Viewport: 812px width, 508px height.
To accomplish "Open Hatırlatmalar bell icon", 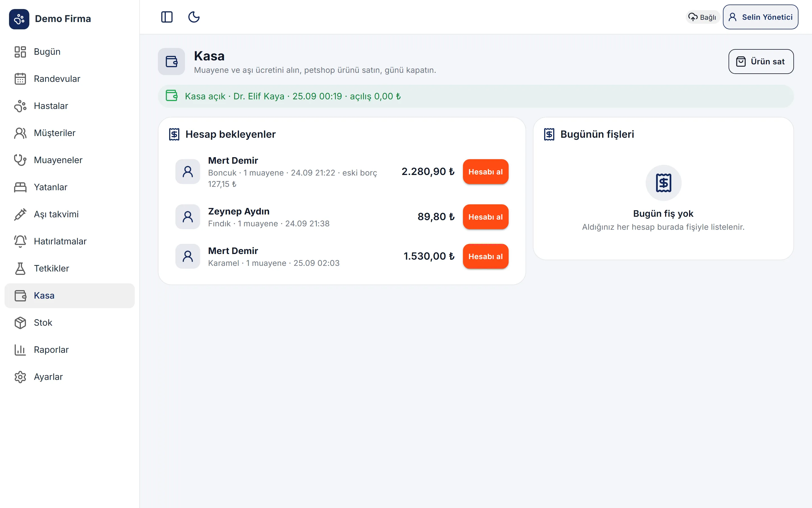I will tap(20, 241).
